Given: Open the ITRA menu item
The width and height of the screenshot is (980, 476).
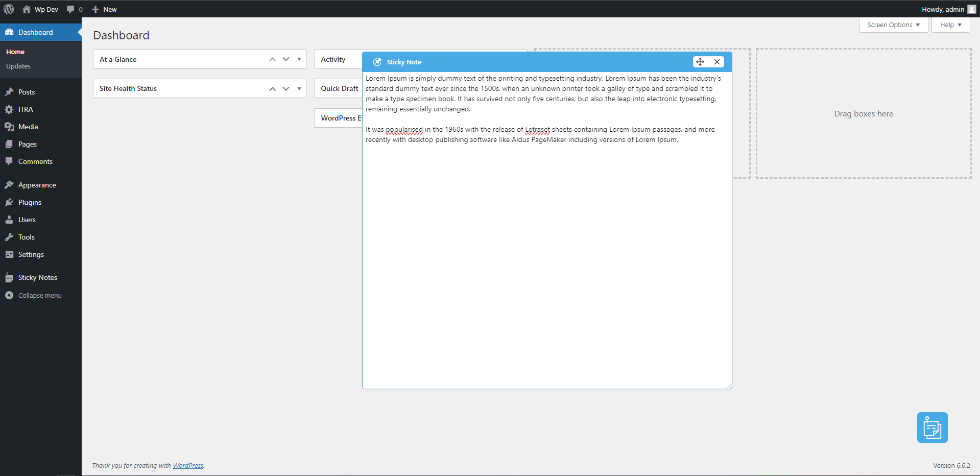Looking at the screenshot, I should click(26, 109).
